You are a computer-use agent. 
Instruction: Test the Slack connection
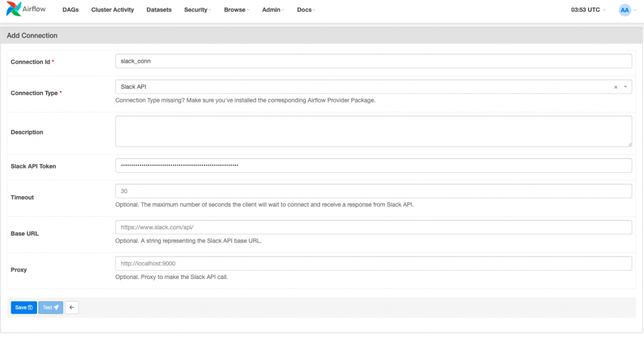50,307
